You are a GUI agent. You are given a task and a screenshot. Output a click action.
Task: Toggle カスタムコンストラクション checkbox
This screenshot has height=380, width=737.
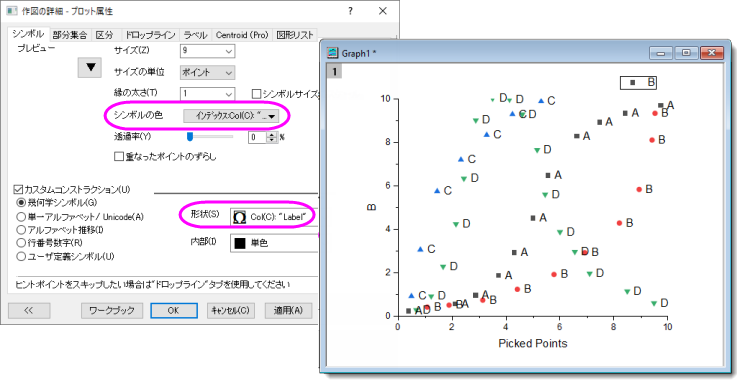pyautogui.click(x=19, y=190)
